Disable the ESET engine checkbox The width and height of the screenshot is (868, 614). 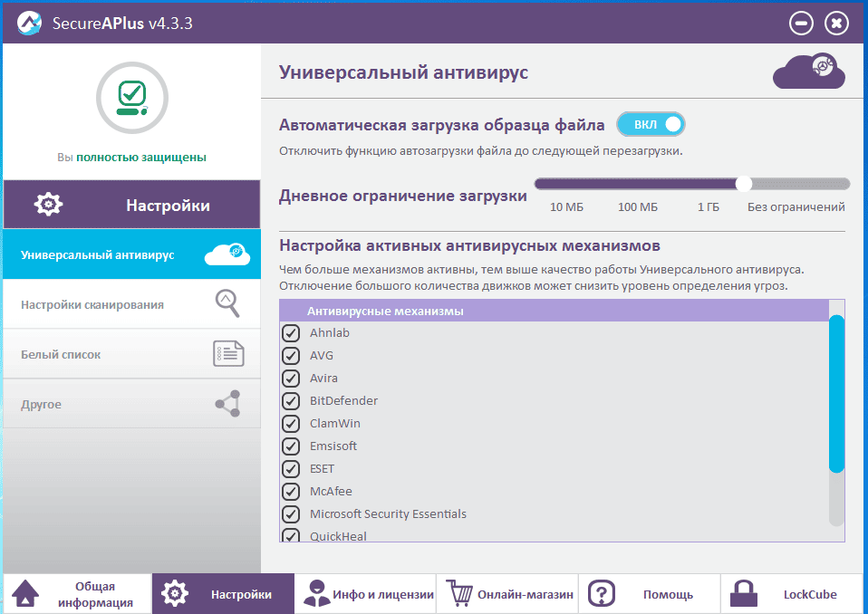click(x=291, y=468)
